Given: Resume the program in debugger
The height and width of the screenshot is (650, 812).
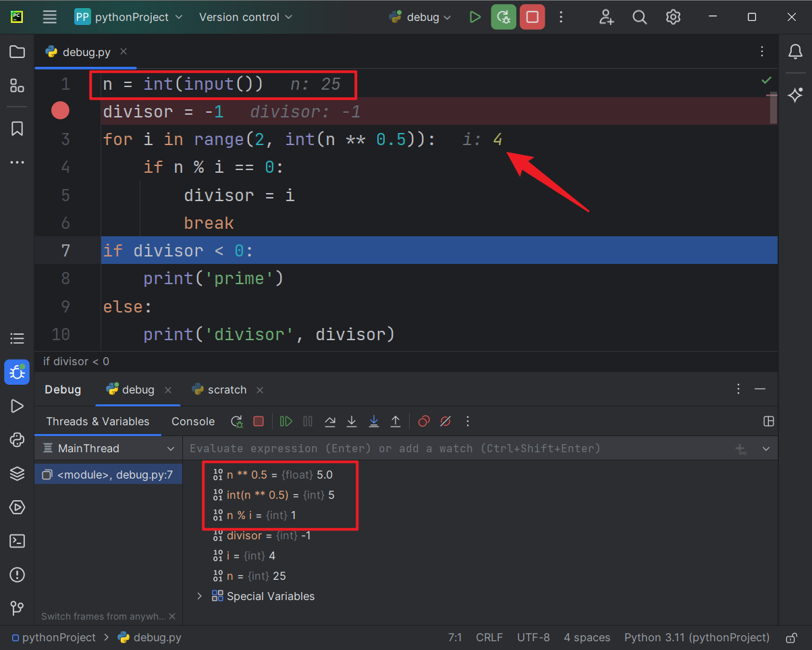Looking at the screenshot, I should (286, 421).
